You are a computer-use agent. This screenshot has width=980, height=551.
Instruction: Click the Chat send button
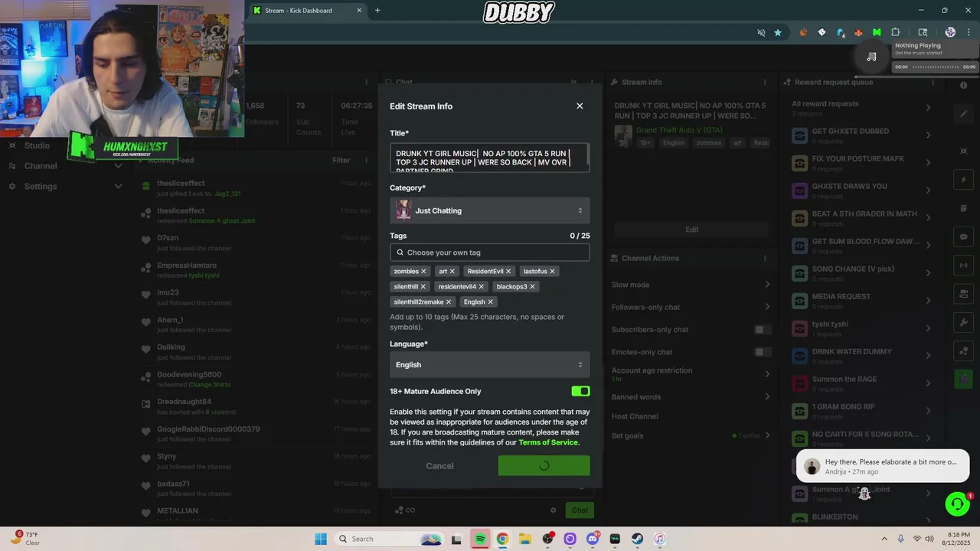(580, 510)
